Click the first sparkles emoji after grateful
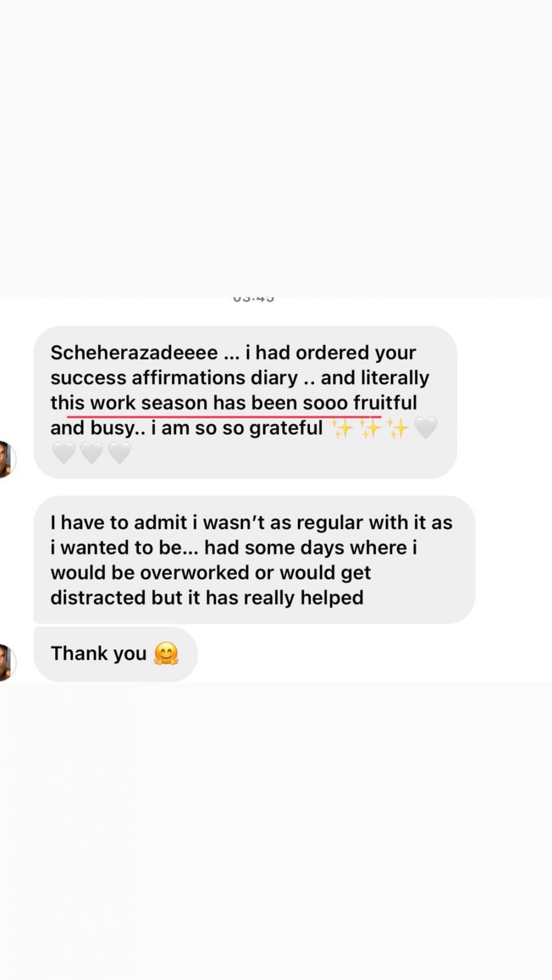This screenshot has height=980, width=552. point(342,428)
